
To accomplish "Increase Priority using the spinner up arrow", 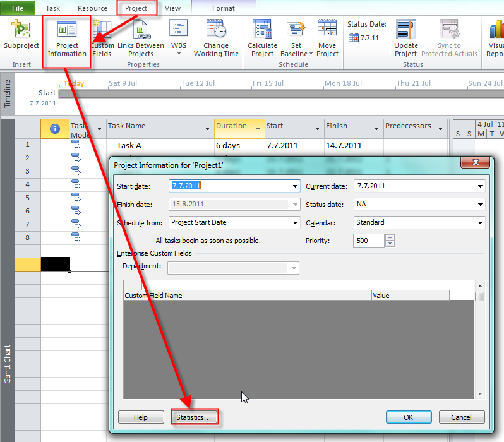I will point(390,237).
